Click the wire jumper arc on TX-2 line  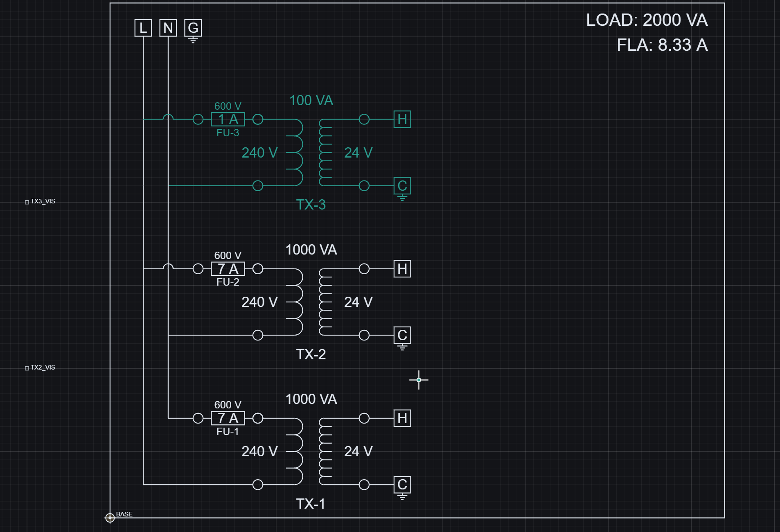pyautogui.click(x=168, y=266)
